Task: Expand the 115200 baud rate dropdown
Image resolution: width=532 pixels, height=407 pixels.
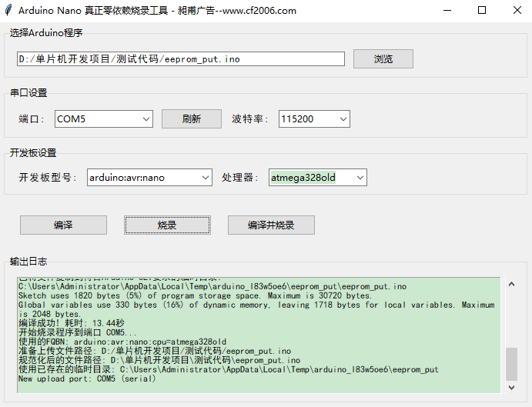Action: [x=343, y=119]
